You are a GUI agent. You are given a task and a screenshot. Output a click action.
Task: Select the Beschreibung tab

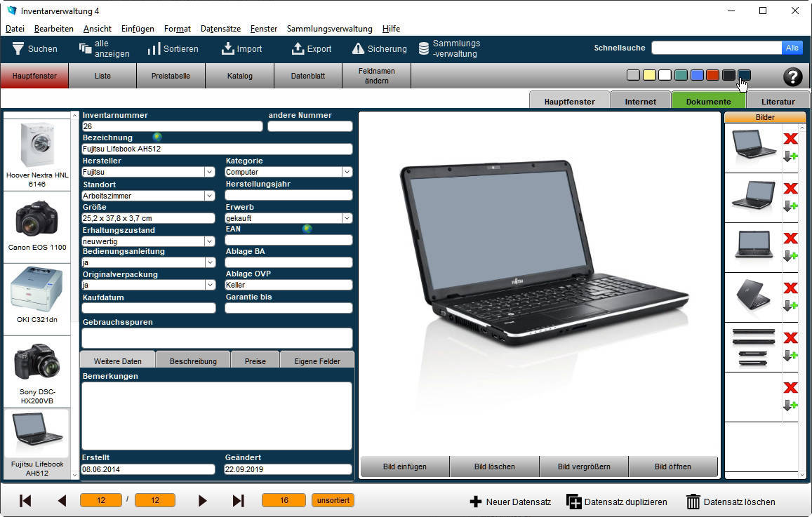tap(192, 361)
